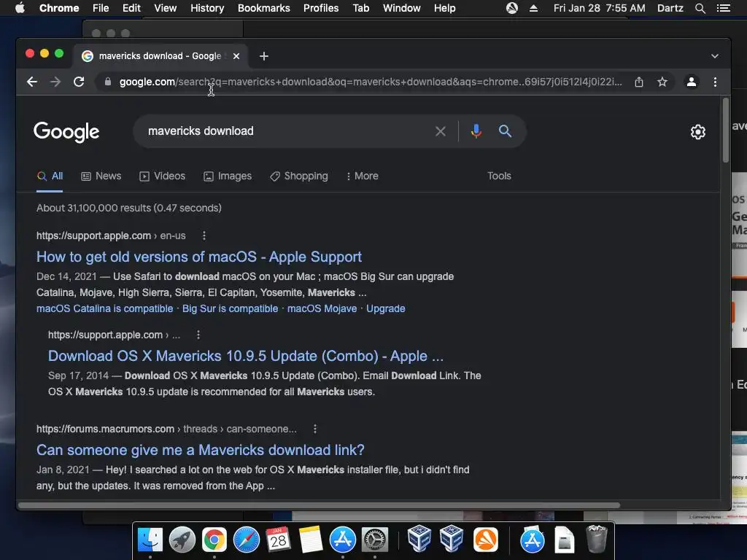This screenshot has height=560, width=747.
Task: Open Download OS X Mavericks 10.9.5 Update link
Action: (x=246, y=356)
